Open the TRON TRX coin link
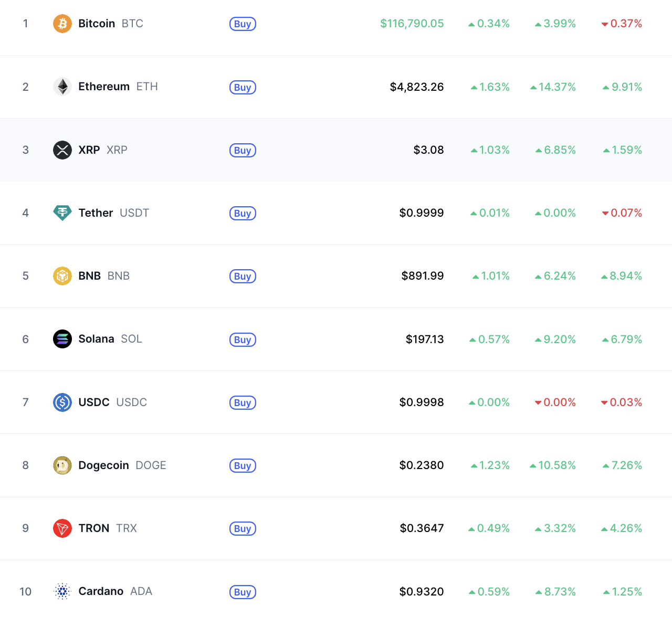 108,528
